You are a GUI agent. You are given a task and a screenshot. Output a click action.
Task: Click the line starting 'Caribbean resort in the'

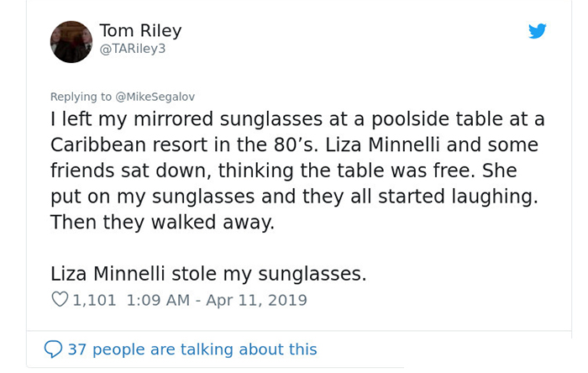[x=294, y=144]
